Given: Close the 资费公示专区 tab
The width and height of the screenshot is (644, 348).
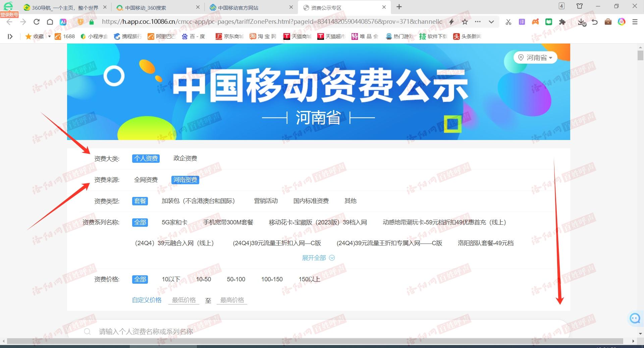Looking at the screenshot, I should (x=384, y=7).
